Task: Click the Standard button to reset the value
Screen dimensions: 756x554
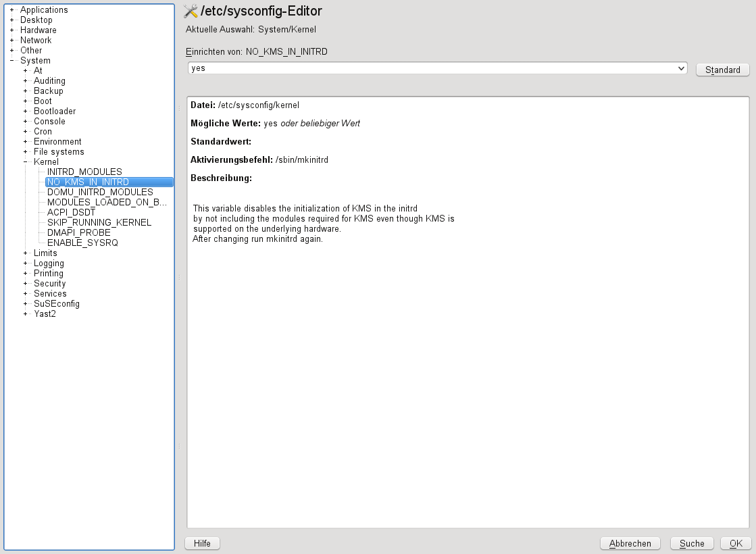Action: point(722,70)
